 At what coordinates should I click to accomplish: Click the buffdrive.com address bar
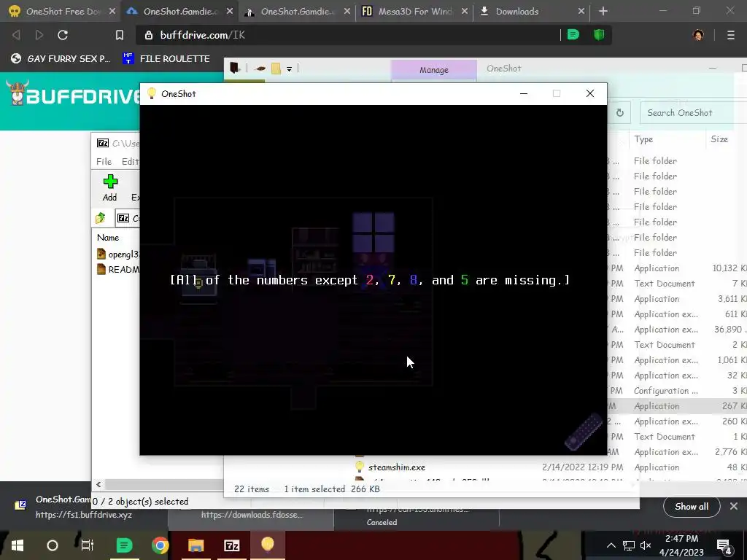[x=348, y=35]
